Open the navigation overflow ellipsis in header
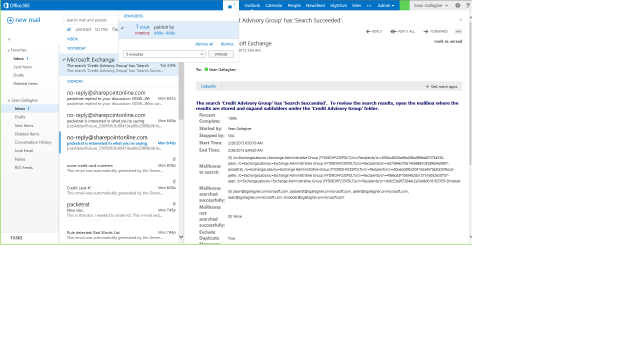Image resolution: width=640 pixels, height=360 pixels. click(x=369, y=6)
